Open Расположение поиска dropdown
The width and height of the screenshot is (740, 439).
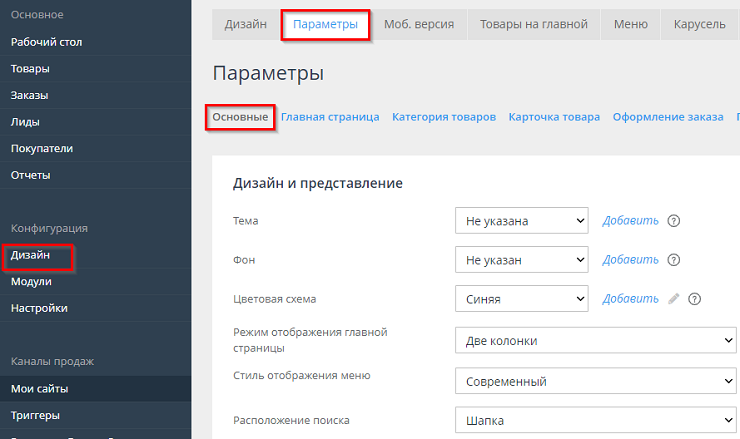coord(596,420)
